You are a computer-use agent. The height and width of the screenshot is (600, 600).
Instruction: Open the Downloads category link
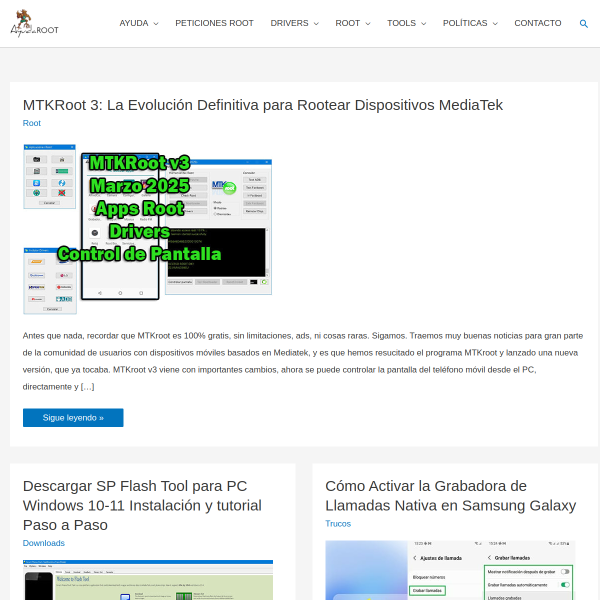point(44,543)
